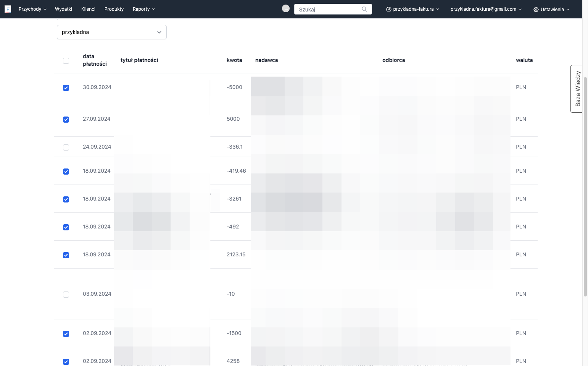Click the -10 amount cell
Screen dimensions: 588x366
pos(231,294)
